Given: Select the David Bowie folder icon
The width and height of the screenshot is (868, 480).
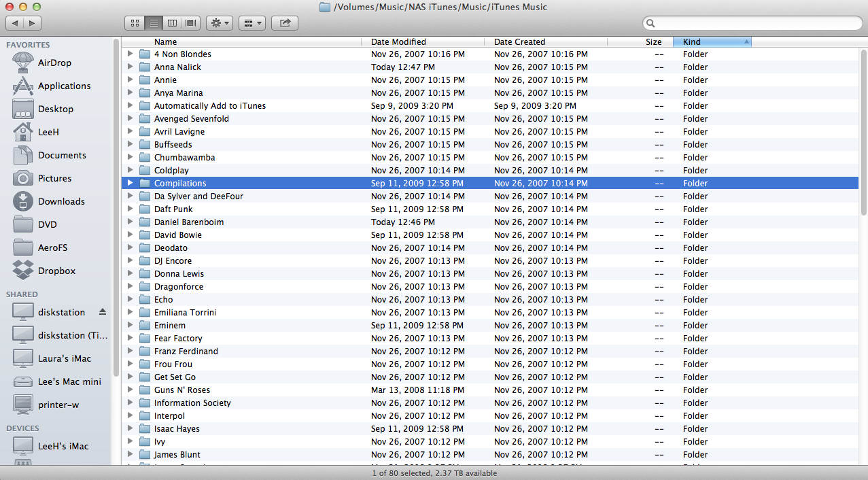Looking at the screenshot, I should click(144, 235).
